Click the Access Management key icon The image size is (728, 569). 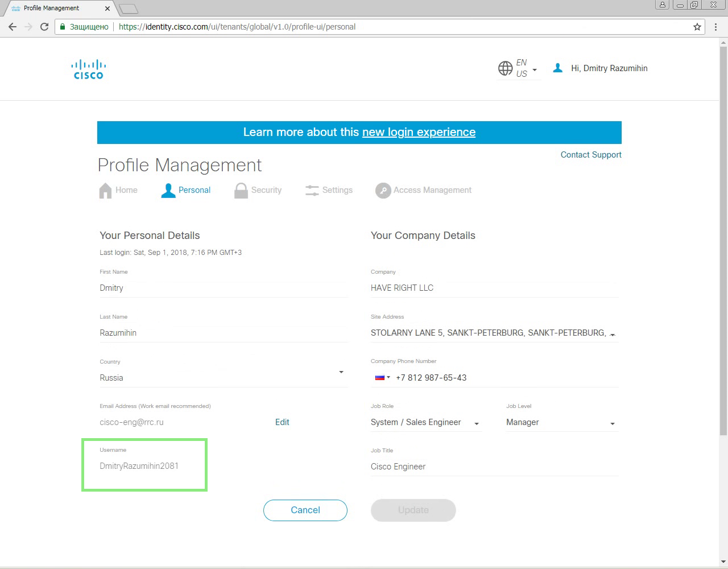[x=383, y=191]
